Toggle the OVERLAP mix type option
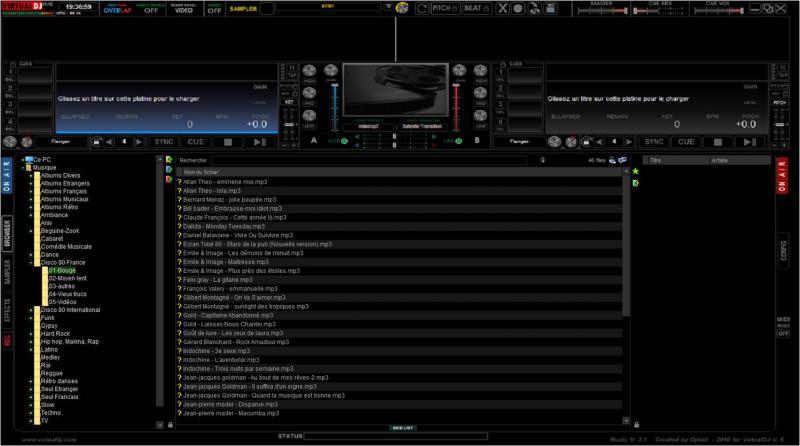This screenshot has width=800, height=446. point(117,9)
